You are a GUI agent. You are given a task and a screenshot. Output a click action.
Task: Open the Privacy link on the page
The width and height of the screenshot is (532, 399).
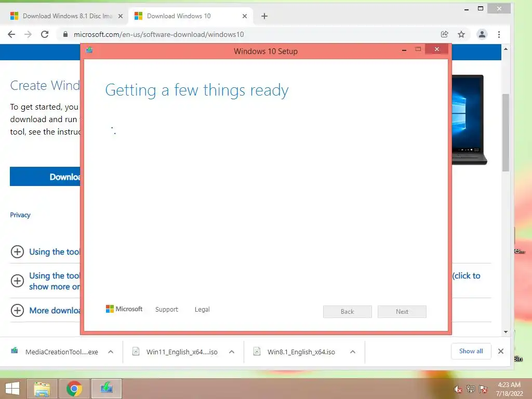tap(20, 215)
